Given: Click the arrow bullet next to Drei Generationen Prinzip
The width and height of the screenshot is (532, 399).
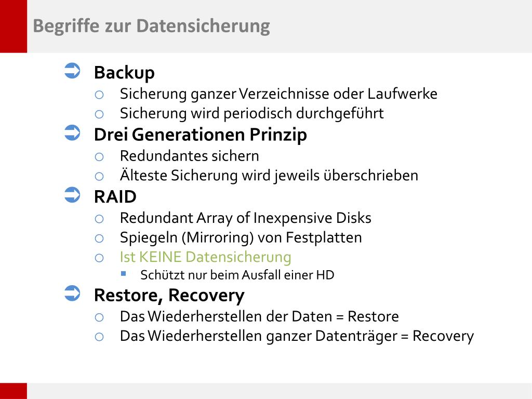Looking at the screenshot, I should click(x=72, y=132).
